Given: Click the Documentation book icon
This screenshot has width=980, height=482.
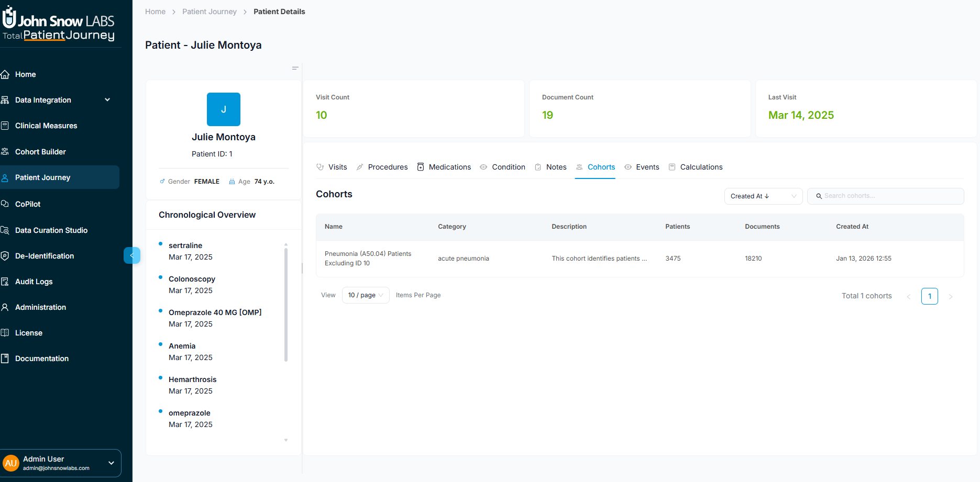Looking at the screenshot, I should click(5, 358).
